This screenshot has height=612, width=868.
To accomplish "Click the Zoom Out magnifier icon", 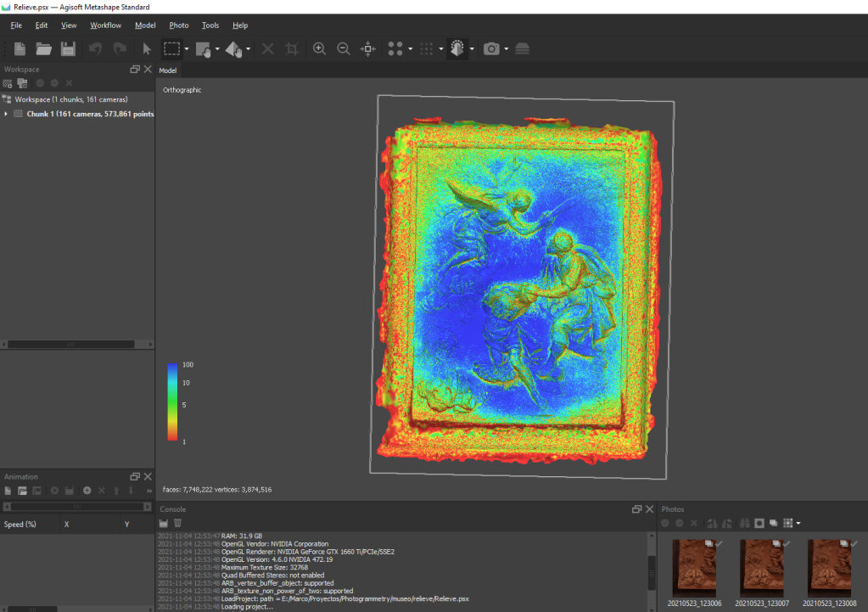I will click(344, 49).
